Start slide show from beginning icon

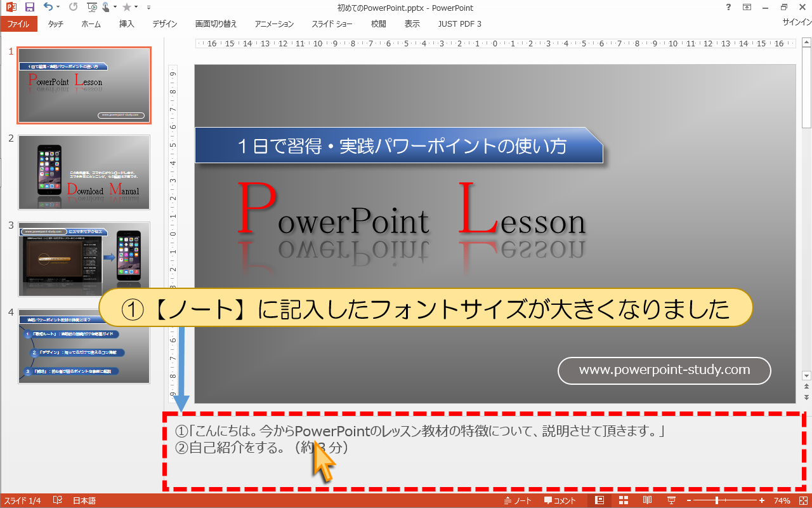[91, 8]
